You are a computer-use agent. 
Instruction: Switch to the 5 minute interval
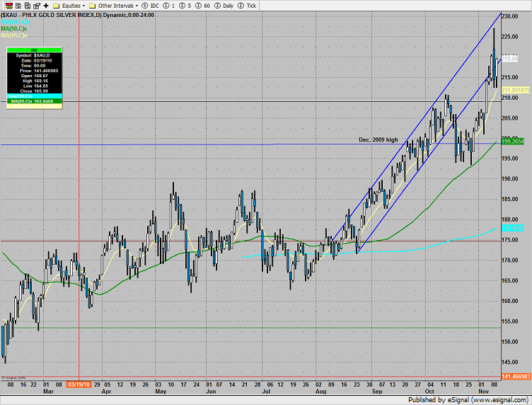tap(185, 6)
